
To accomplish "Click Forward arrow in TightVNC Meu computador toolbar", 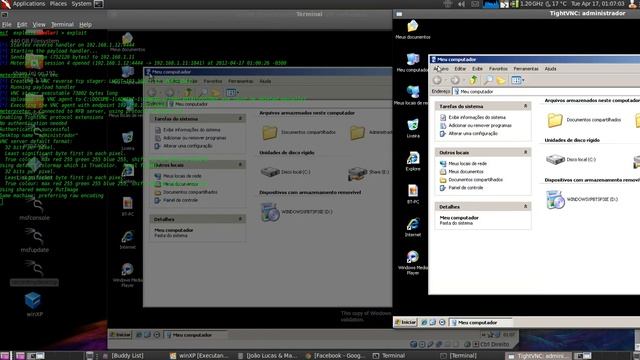I will click(x=455, y=80).
